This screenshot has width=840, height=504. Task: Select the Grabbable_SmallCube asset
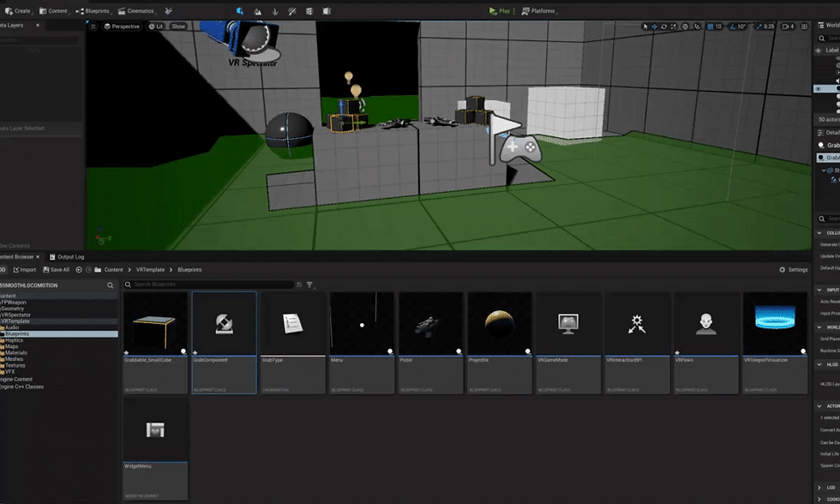coord(155,343)
